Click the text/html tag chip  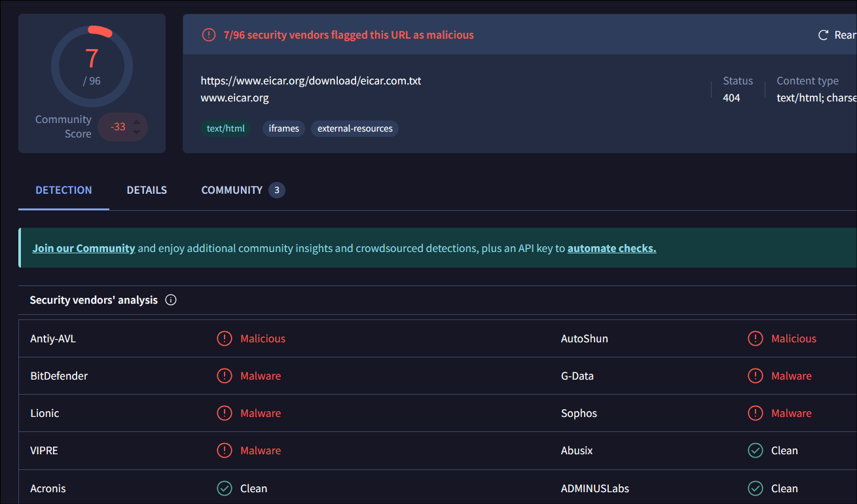[x=225, y=129]
